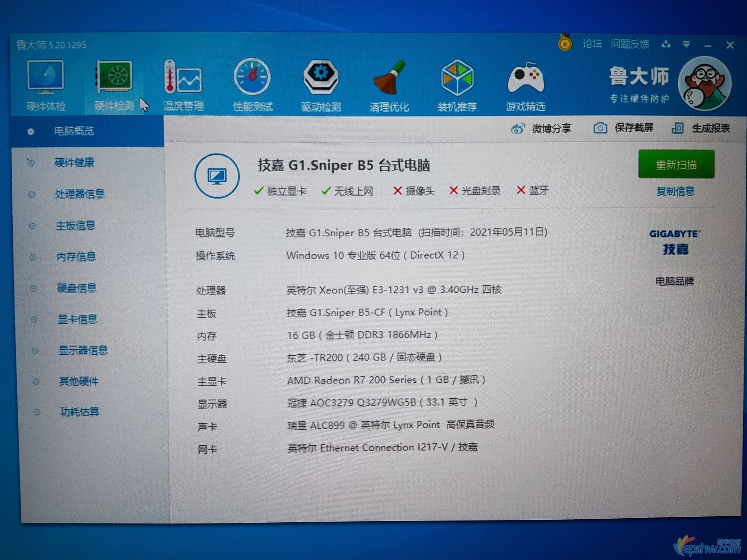The width and height of the screenshot is (747, 560).
Task: Click sound card value ALC899
Action: 391,425
